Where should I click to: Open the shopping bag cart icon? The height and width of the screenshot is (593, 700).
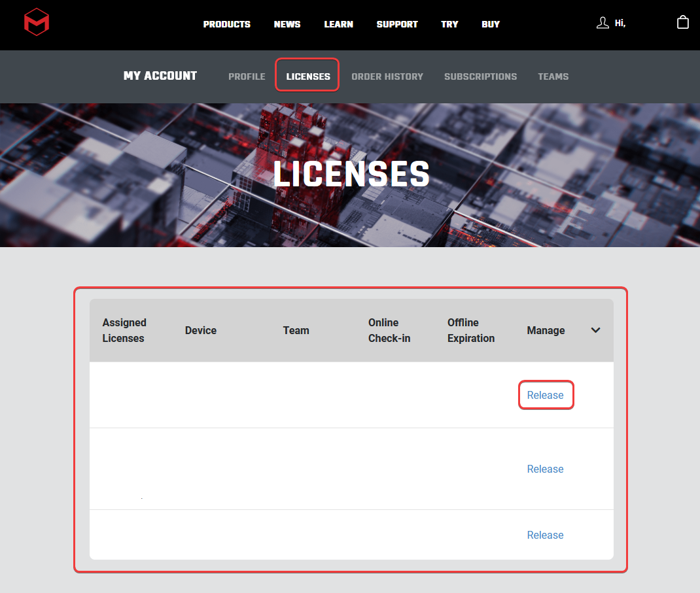[x=683, y=22]
